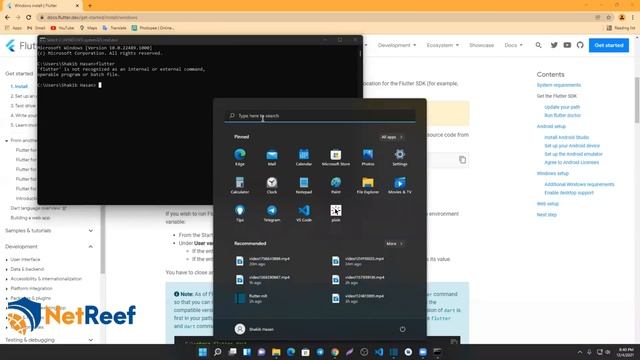Open Platform integration sidebar item
640x360 pixels.
pyautogui.click(x=31, y=289)
